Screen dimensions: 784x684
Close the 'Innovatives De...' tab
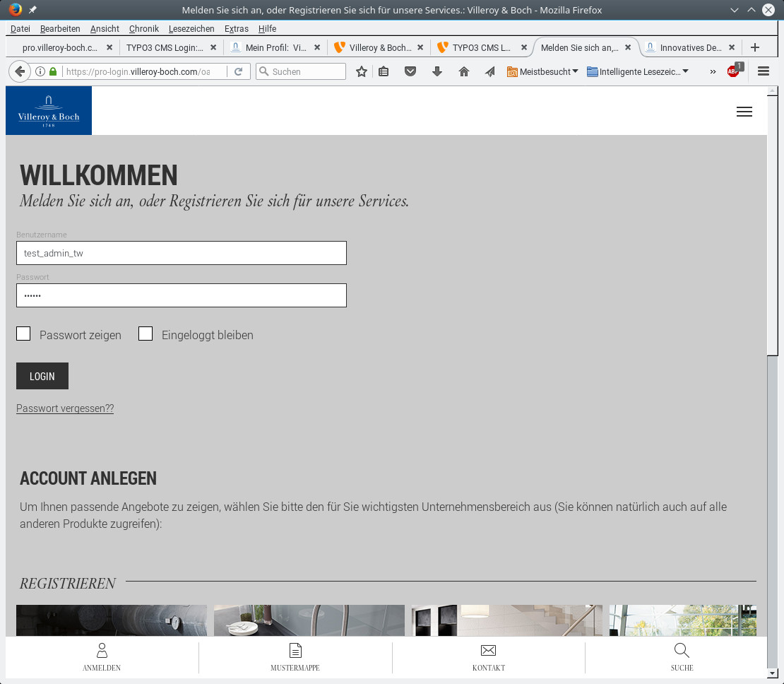(732, 47)
